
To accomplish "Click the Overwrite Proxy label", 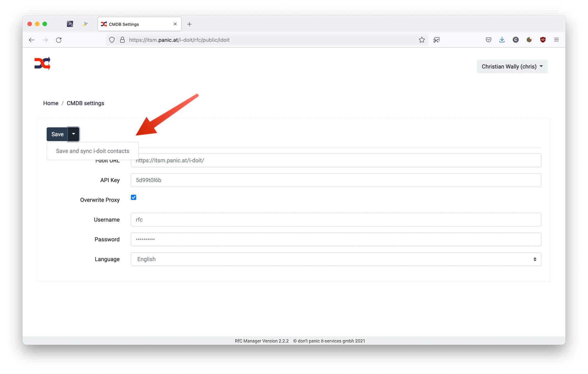I will (100, 200).
